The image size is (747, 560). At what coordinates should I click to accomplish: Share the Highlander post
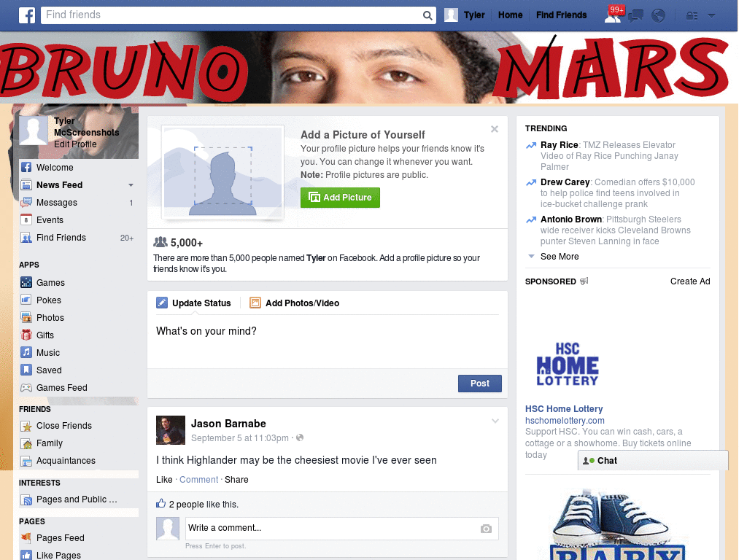click(236, 480)
